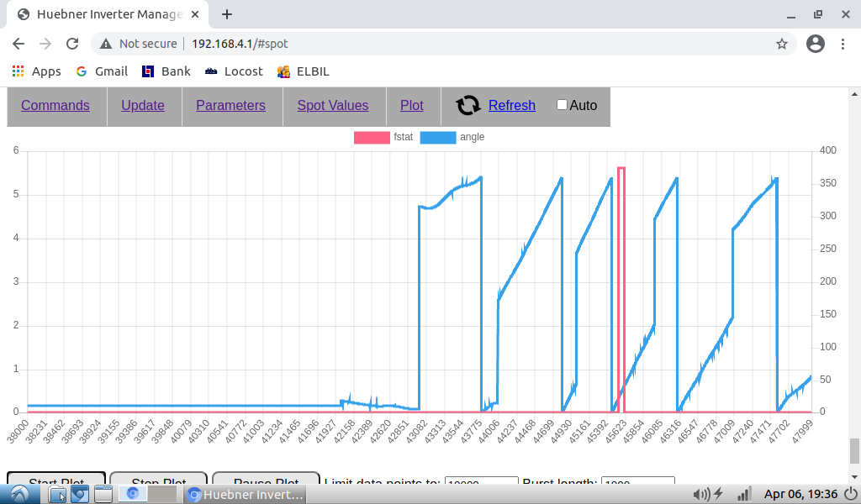Click the volume icon in system tray
This screenshot has width=861, height=504.
[698, 494]
